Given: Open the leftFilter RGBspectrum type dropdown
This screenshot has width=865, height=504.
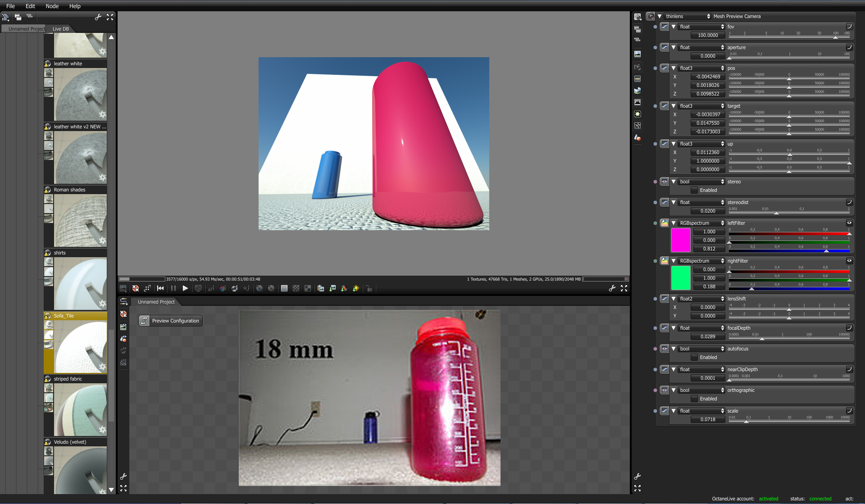Looking at the screenshot, I should pyautogui.click(x=701, y=223).
